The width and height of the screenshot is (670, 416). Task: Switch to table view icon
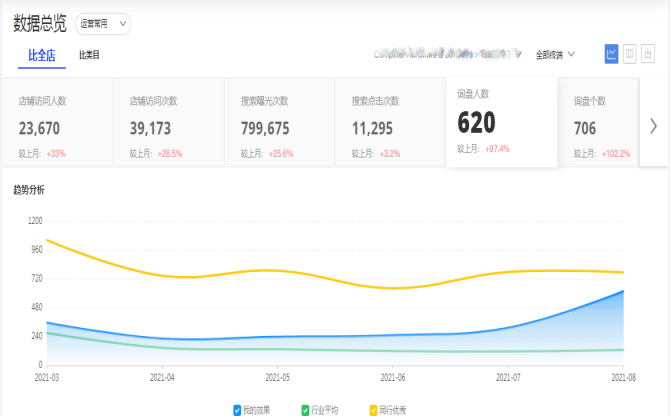(630, 54)
